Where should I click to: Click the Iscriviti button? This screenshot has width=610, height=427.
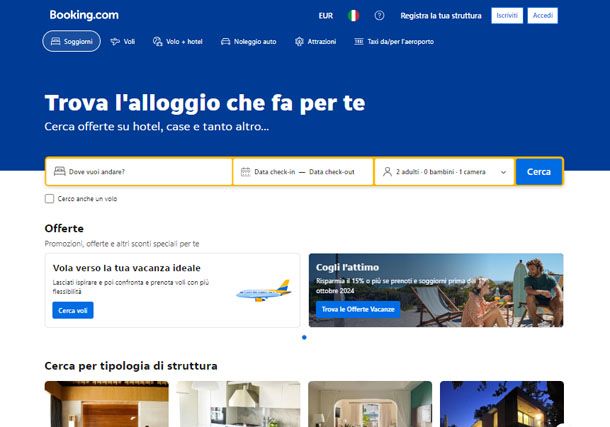pyautogui.click(x=507, y=16)
